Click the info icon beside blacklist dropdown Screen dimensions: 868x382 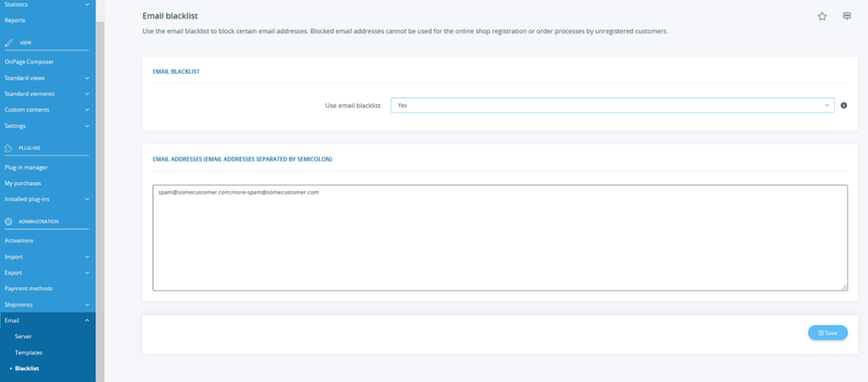(843, 105)
